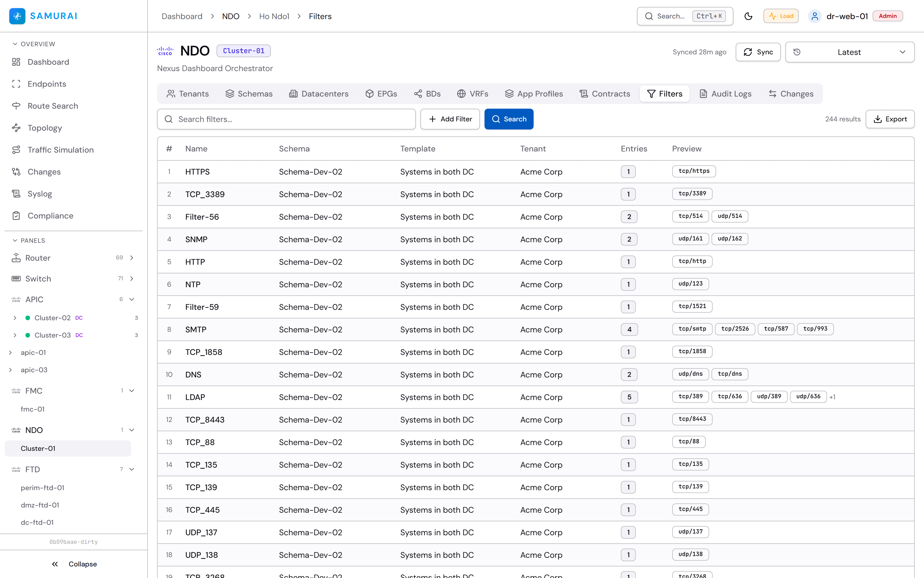Click the Add Filter button
Viewport: 924px width, 578px height.
coord(450,119)
